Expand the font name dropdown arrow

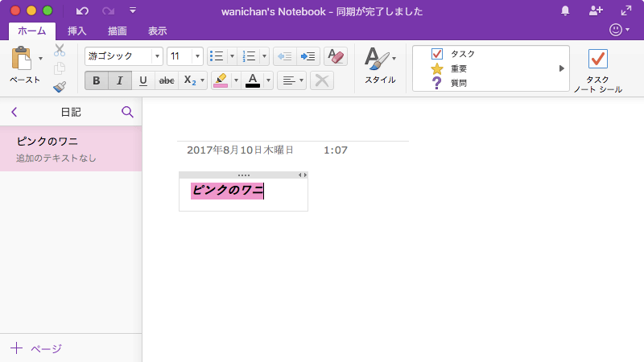click(x=157, y=56)
